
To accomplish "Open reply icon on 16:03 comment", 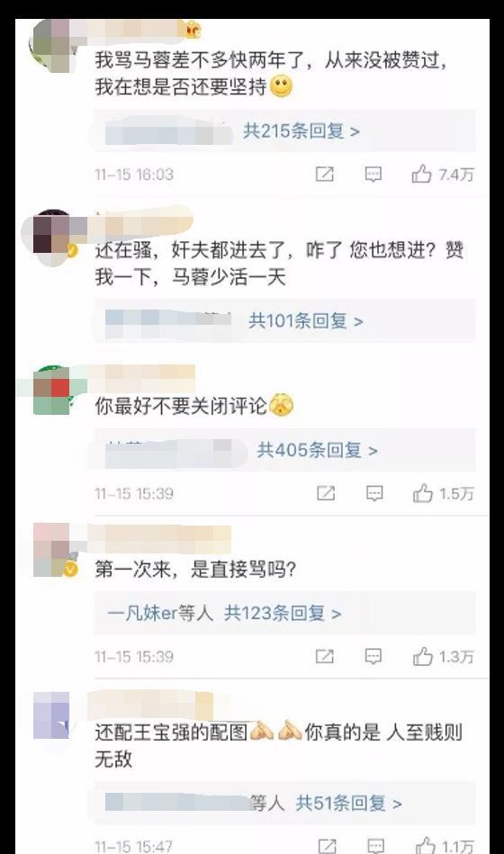I will (x=373, y=175).
